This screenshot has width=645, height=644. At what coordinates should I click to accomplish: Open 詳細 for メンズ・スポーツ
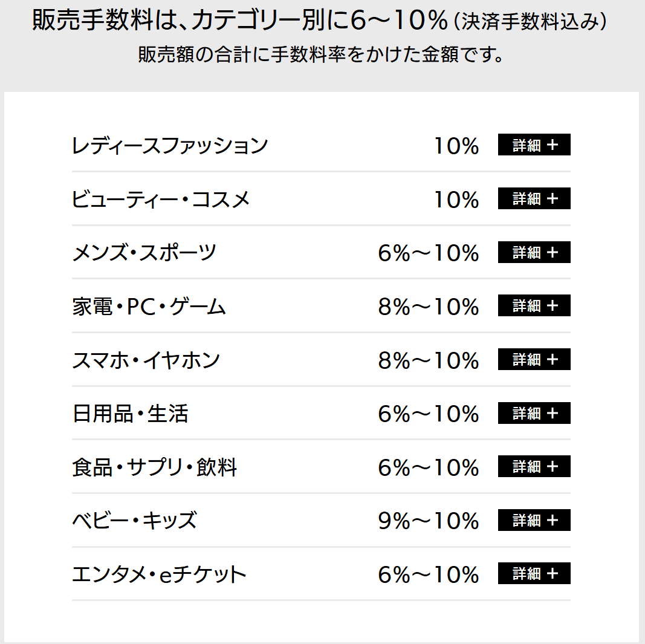pyautogui.click(x=534, y=252)
